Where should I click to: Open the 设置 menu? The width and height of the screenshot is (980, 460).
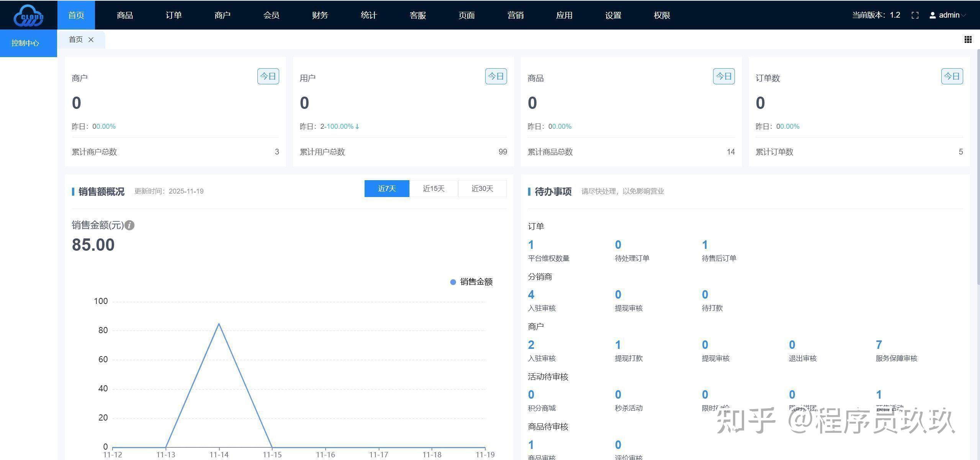click(x=613, y=15)
